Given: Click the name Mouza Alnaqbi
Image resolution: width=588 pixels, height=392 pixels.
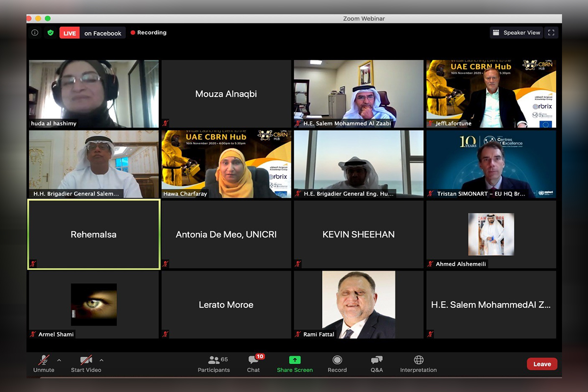Looking at the screenshot, I should point(226,94).
